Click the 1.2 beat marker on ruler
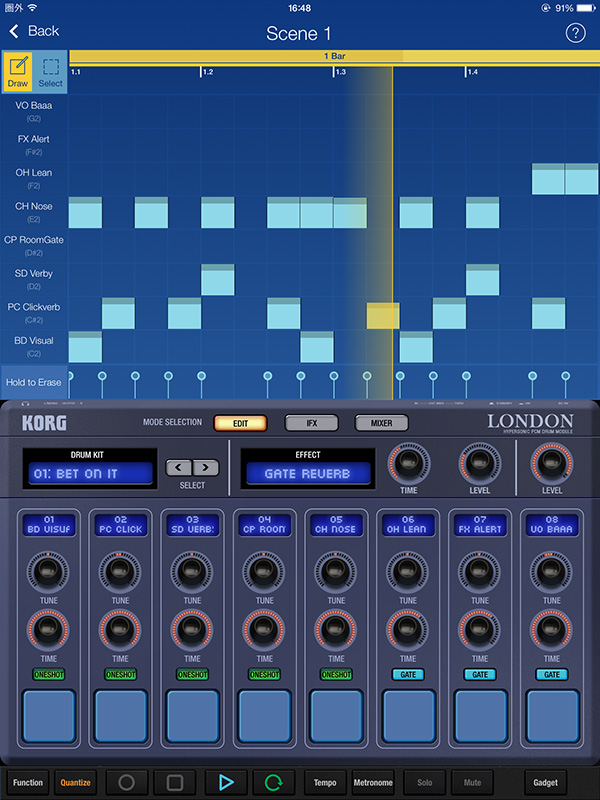Screen dimensions: 600x800 (207, 72)
